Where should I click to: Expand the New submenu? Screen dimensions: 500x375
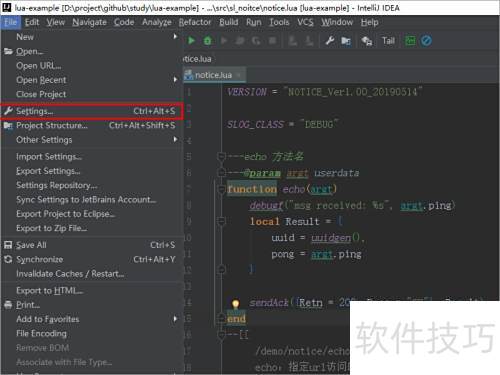tap(91, 37)
